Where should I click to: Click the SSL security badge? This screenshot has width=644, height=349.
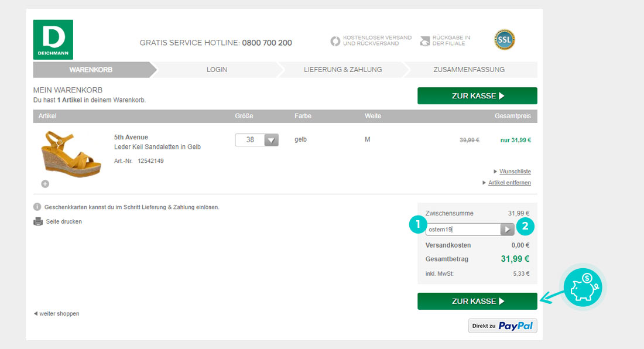coord(504,40)
